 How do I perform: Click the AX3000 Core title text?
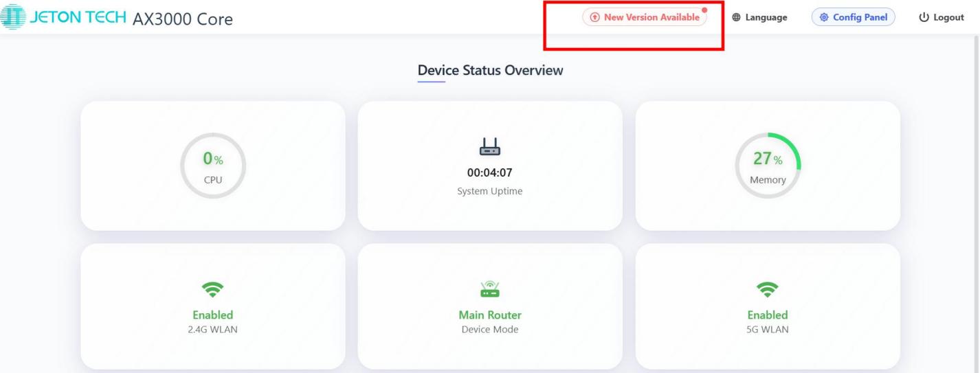182,19
